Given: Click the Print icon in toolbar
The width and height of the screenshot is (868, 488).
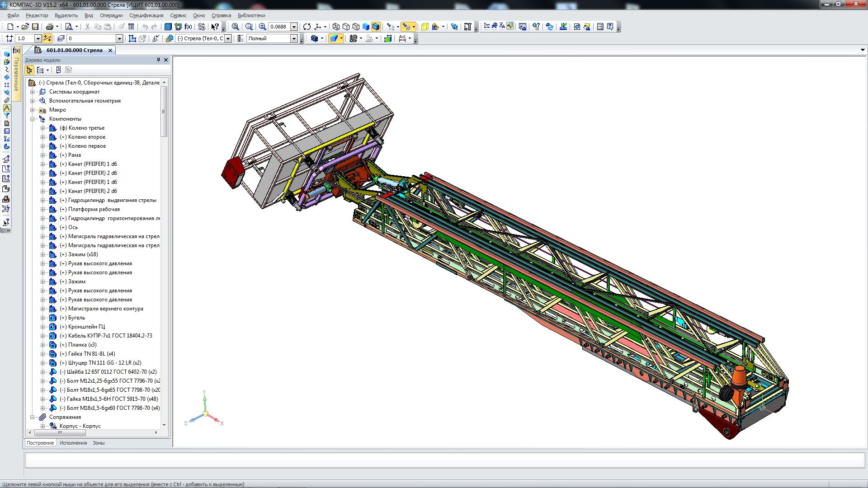Looking at the screenshot, I should [x=50, y=27].
